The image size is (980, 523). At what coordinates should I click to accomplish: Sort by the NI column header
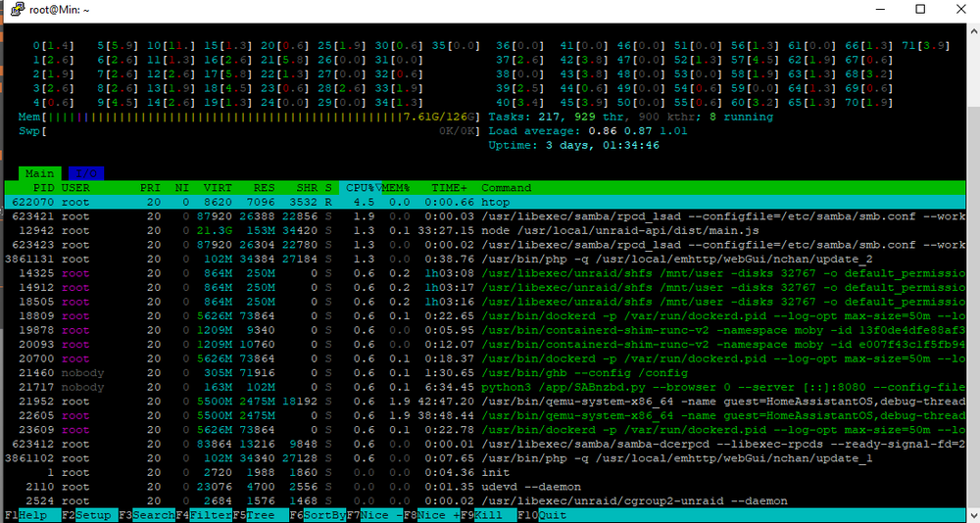tap(182, 187)
